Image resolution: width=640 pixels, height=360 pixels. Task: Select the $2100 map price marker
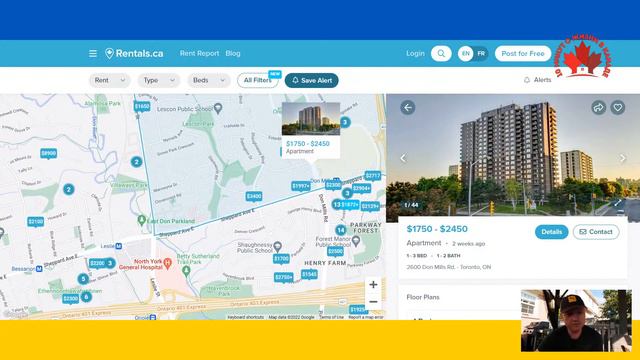click(36, 222)
